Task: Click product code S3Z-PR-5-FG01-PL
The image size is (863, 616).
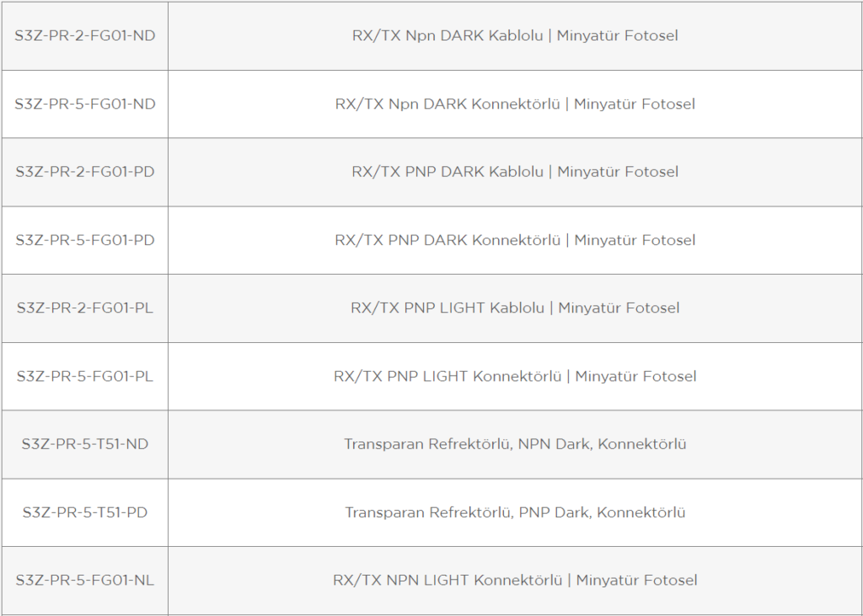Action: (85, 376)
